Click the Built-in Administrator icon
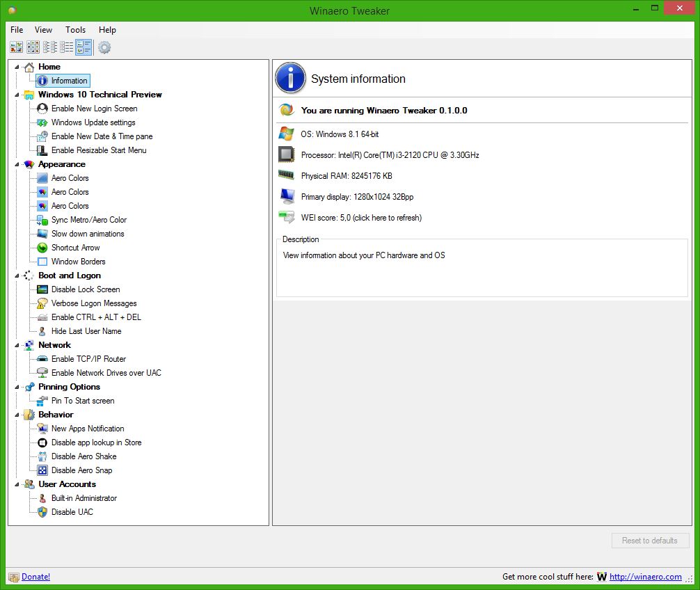This screenshot has height=590, width=700. pos(42,498)
